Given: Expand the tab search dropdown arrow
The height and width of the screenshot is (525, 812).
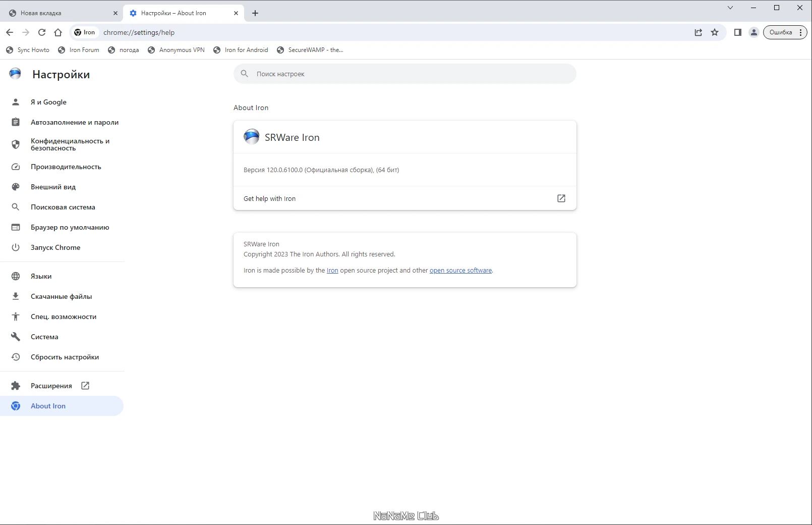Looking at the screenshot, I should (730, 8).
